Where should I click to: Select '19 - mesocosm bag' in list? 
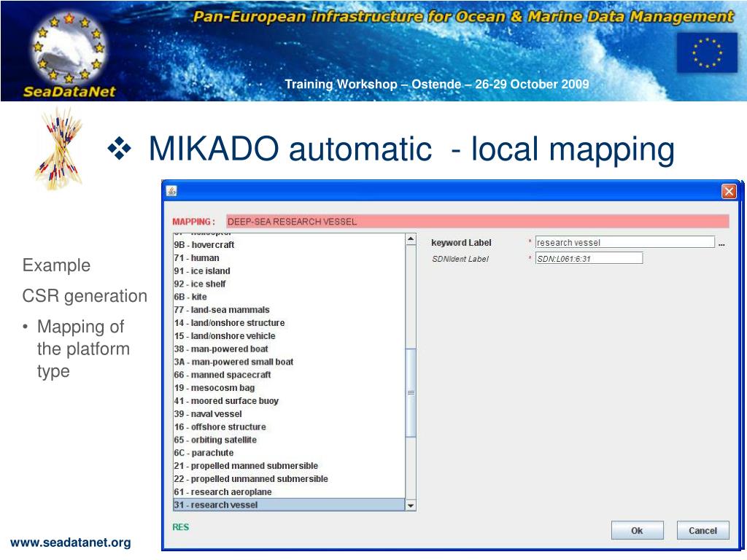tap(289, 388)
